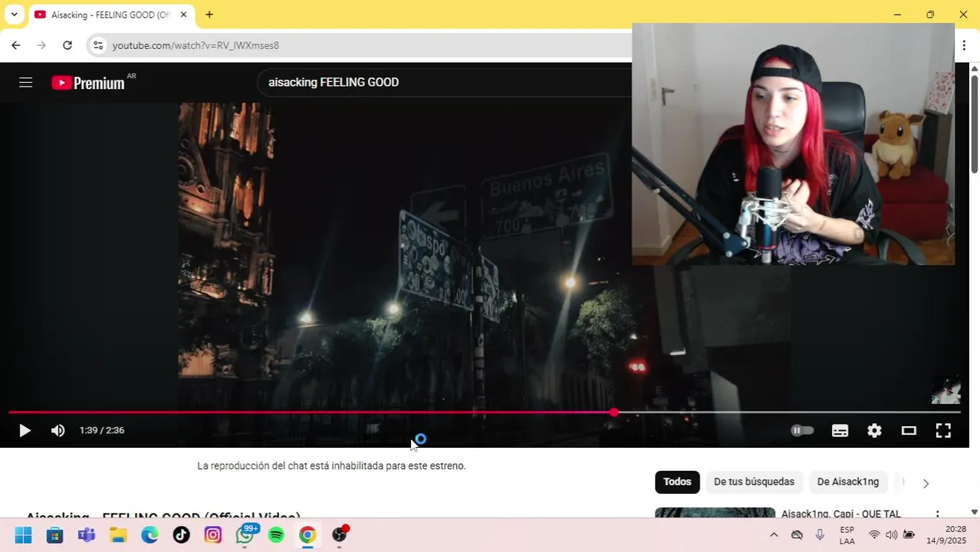Open Instagram from taskbar
This screenshot has width=980, height=552.
click(x=212, y=535)
